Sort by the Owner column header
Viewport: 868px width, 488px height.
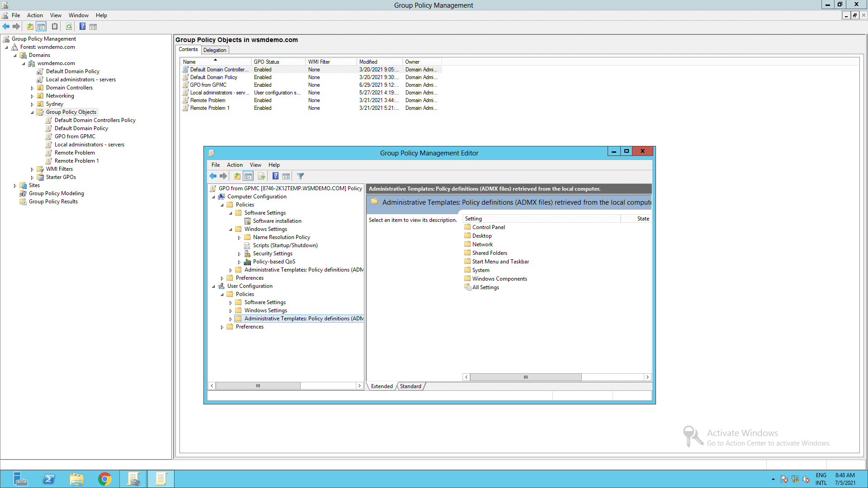(422, 62)
